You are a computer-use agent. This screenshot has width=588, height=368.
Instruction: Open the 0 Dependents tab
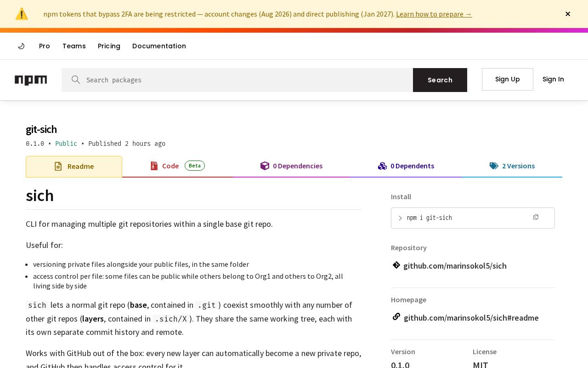coord(406,166)
